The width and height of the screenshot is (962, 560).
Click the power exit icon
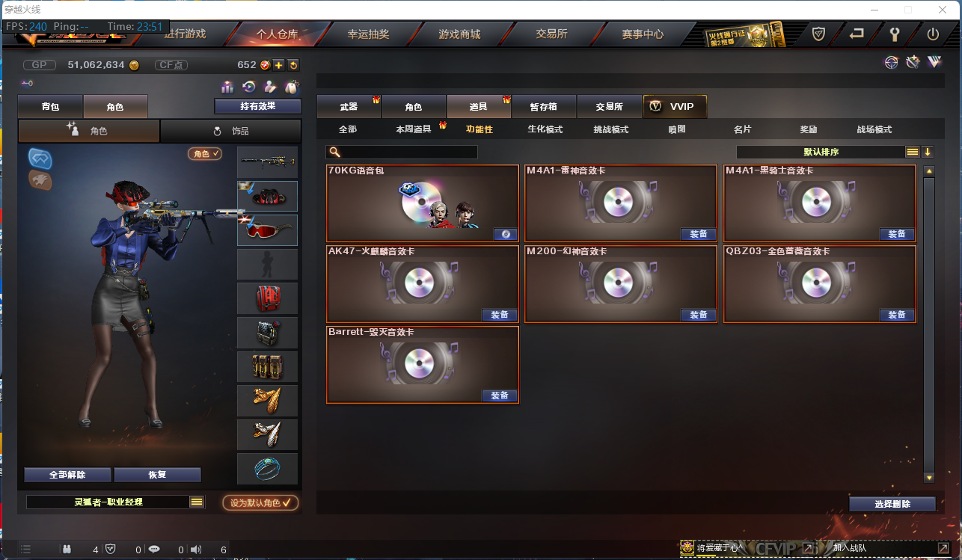[x=933, y=34]
